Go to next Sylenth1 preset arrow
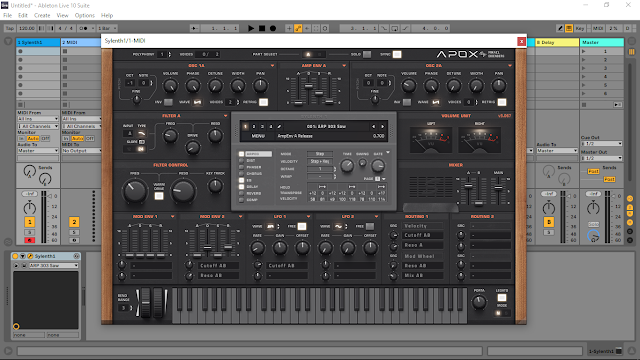Screen dimensions: 640x360 382,127
